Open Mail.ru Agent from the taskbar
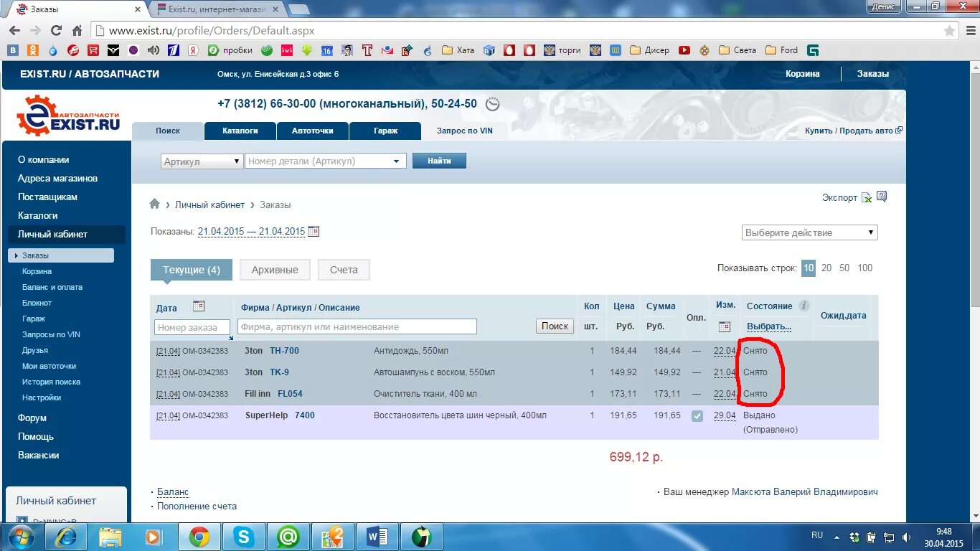The height and width of the screenshot is (551, 980). 288,537
